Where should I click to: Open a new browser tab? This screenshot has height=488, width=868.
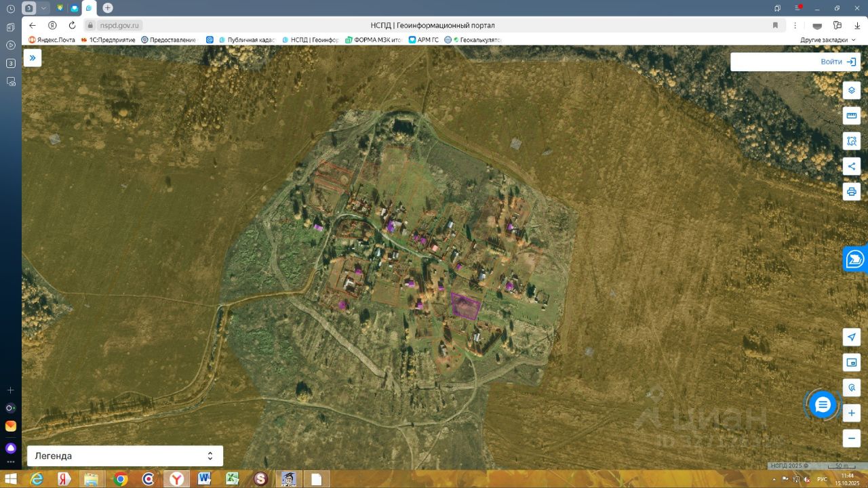tap(108, 7)
